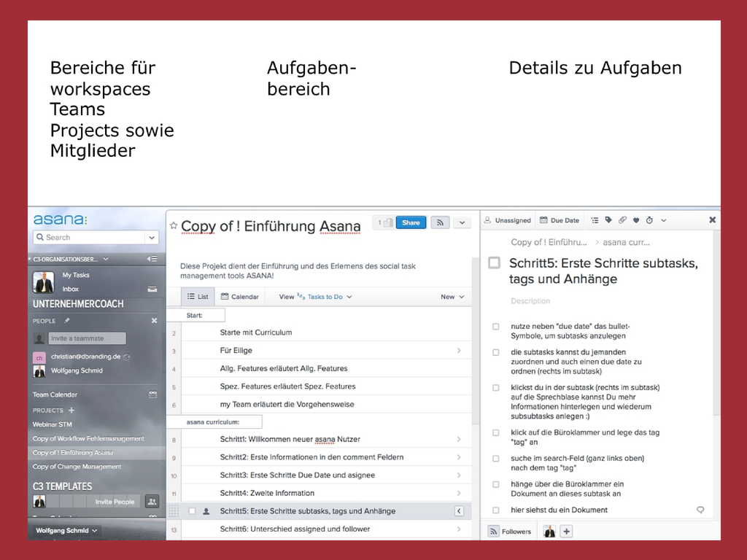Click the pencil icon next to PEOPLE
Image resolution: width=747 pixels, height=560 pixels.
pos(66,321)
